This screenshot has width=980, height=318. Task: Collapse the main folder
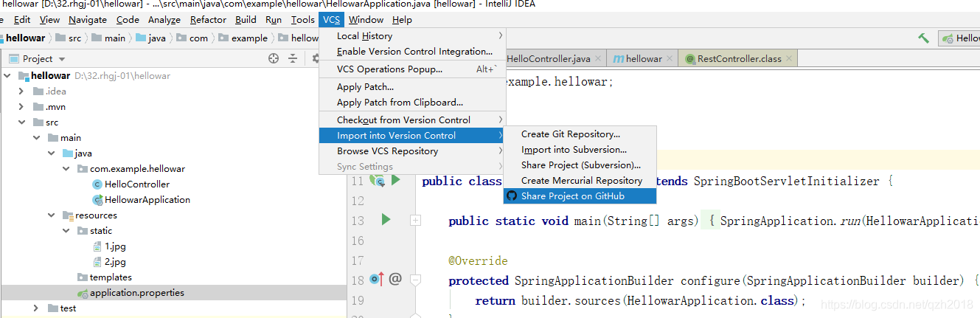[36, 138]
